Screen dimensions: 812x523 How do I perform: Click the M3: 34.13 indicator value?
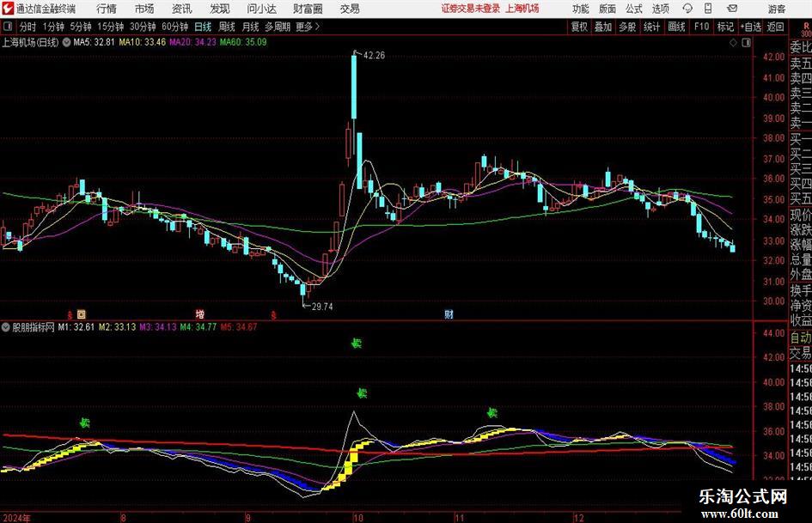click(158, 327)
